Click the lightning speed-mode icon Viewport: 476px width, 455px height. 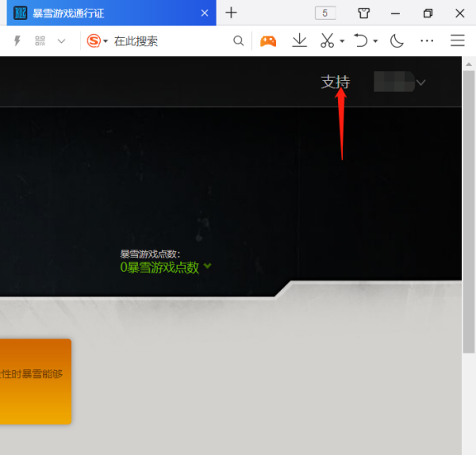[17, 41]
